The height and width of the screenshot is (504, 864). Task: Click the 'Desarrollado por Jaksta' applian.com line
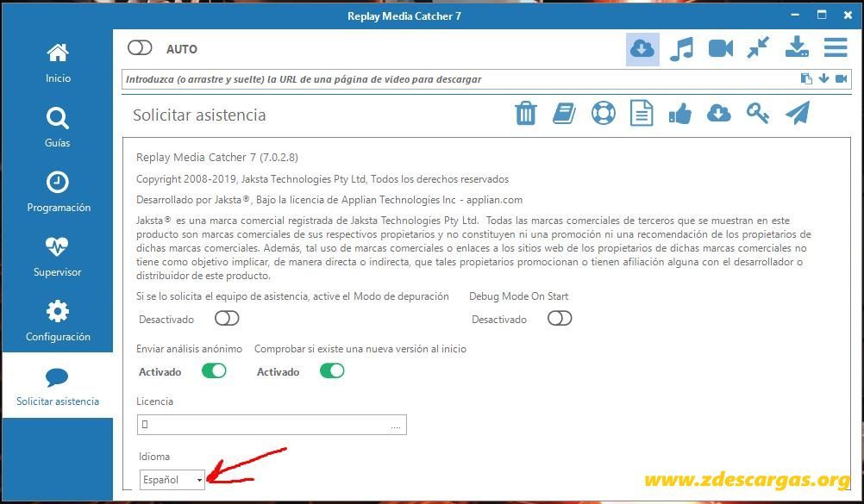click(329, 200)
